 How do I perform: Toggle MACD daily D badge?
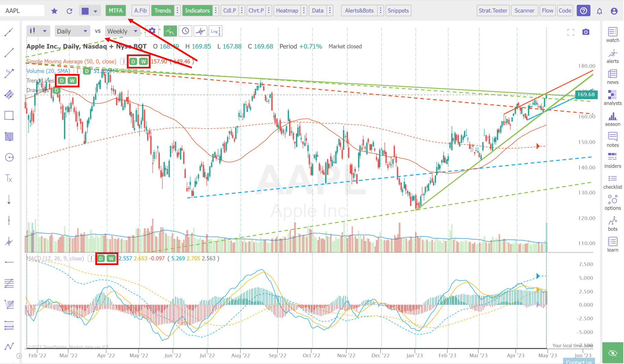[x=101, y=259]
